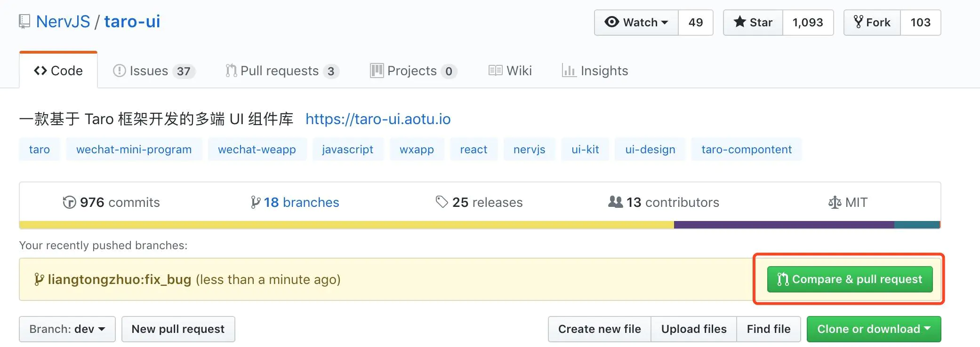Image resolution: width=980 pixels, height=347 pixels.
Task: Click the commits history clock icon
Action: pyautogui.click(x=69, y=202)
